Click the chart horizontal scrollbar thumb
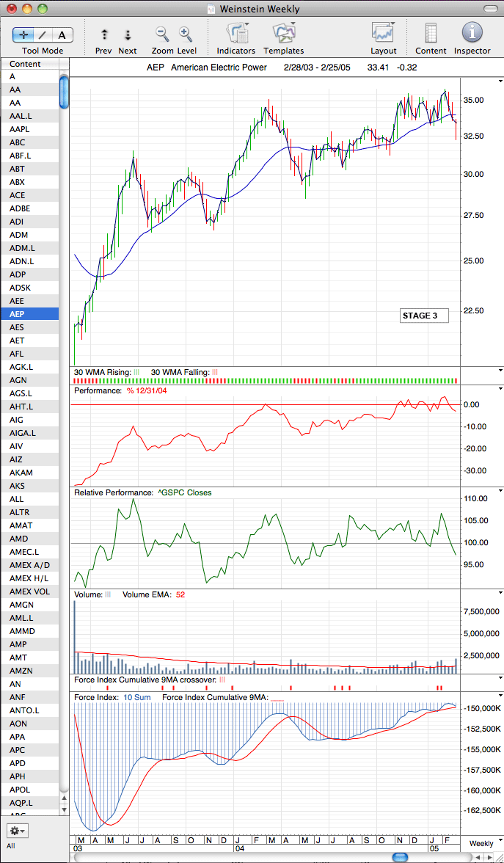Image resolution: width=504 pixels, height=863 pixels. 400,857
